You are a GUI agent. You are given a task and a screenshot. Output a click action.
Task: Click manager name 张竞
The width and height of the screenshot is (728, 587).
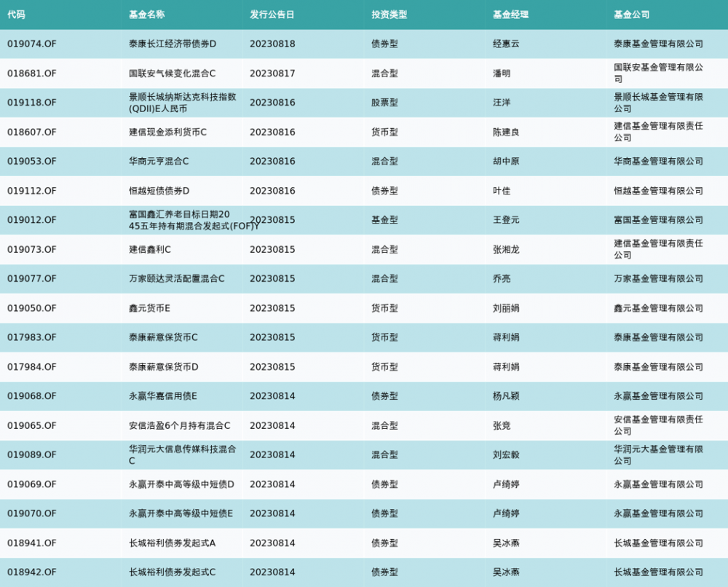pyautogui.click(x=502, y=426)
